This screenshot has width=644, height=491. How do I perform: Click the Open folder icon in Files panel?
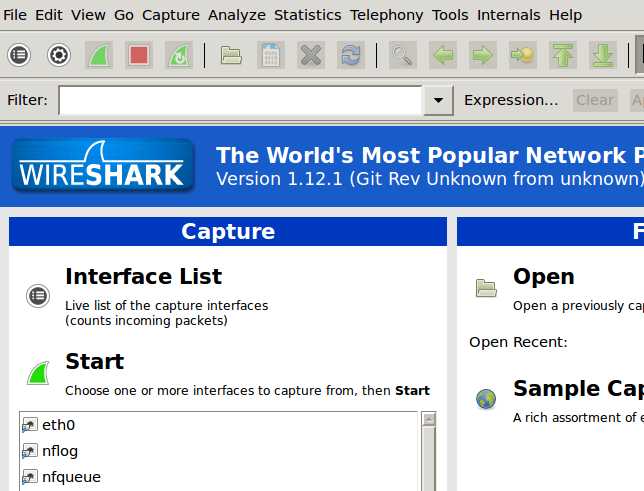point(486,288)
